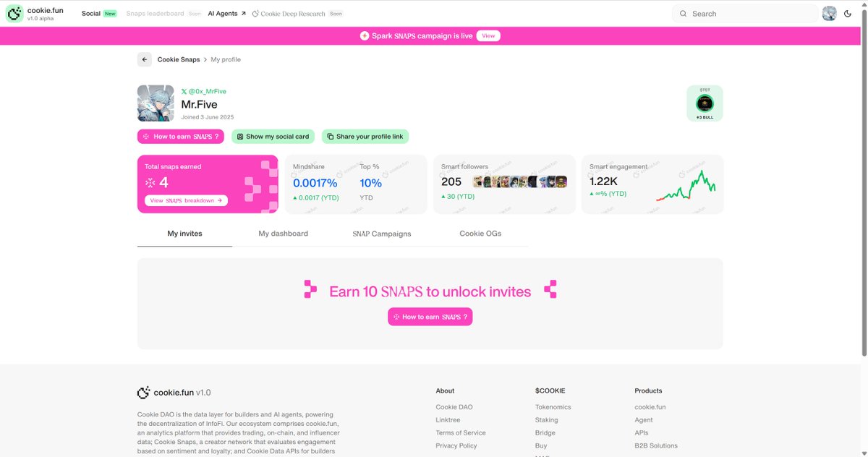Toggle dark mode moon icon

(x=848, y=14)
